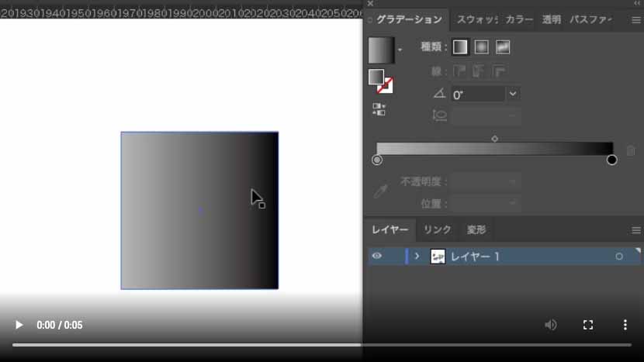Switch to the カラー tab
Screen dimensions: 644x362
[519, 19]
